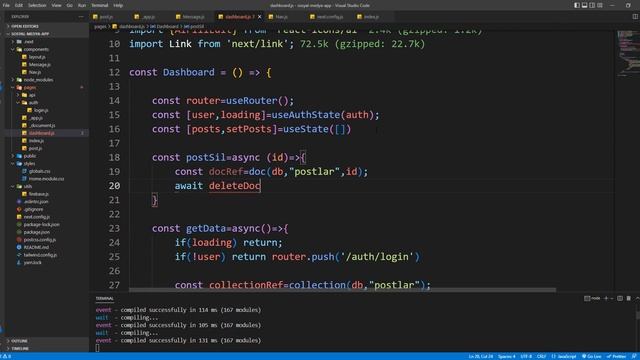
Task: Open README.md file
Action: (36, 247)
